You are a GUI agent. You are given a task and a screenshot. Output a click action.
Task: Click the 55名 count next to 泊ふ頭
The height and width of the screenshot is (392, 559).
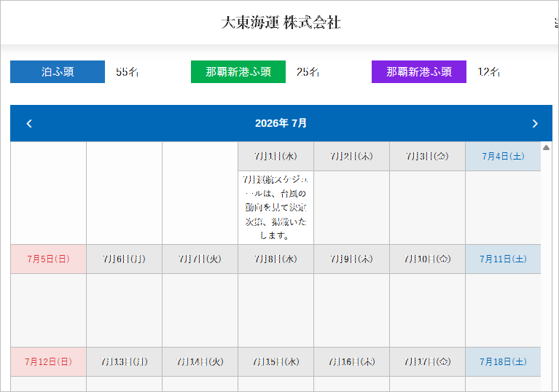pyautogui.click(x=127, y=72)
